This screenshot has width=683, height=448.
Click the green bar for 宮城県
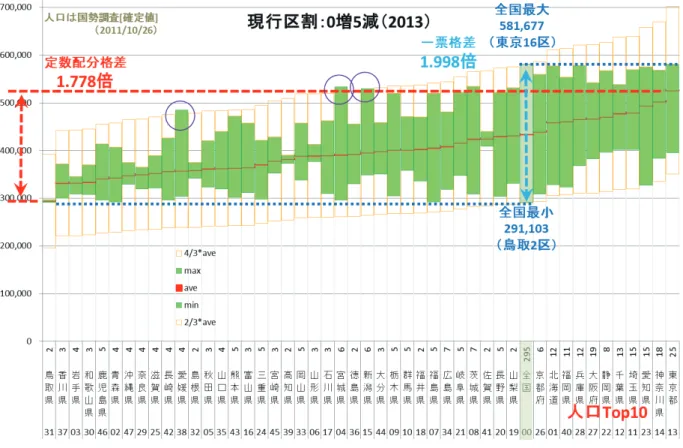click(x=341, y=144)
